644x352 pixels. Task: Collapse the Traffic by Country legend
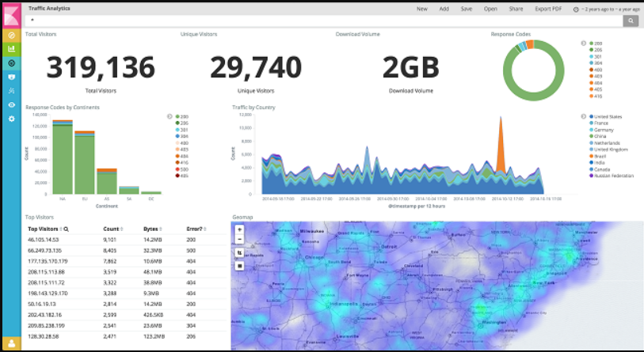(583, 116)
